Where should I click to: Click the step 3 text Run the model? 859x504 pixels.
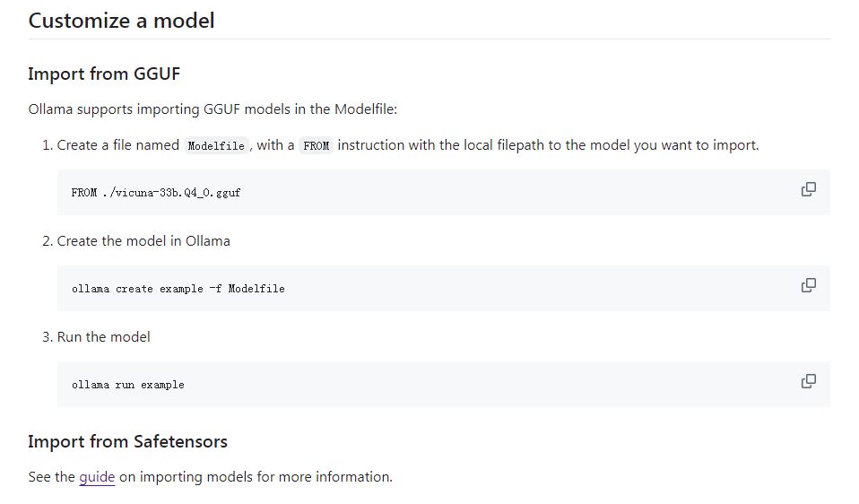[x=103, y=337]
